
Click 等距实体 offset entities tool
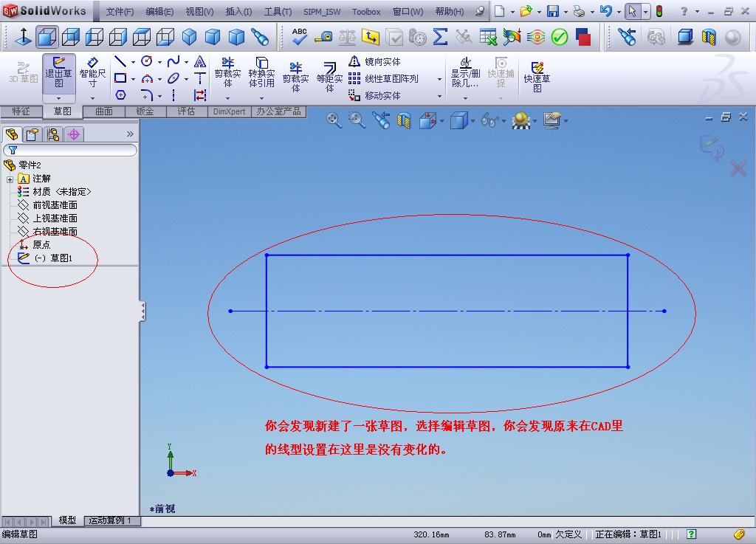(x=329, y=77)
